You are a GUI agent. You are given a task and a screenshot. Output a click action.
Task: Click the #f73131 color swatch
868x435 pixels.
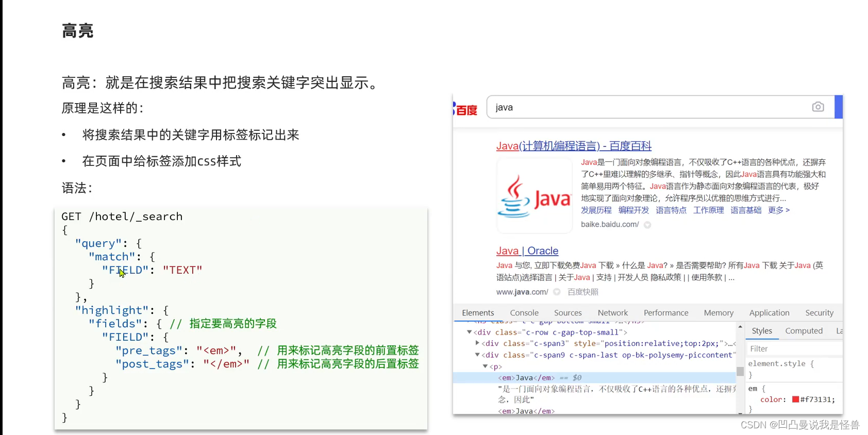[795, 399]
